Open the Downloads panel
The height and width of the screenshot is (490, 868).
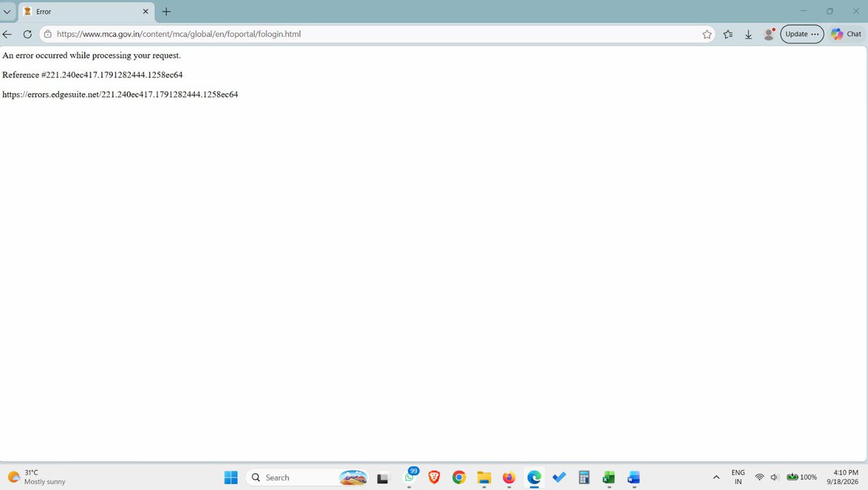tap(749, 34)
